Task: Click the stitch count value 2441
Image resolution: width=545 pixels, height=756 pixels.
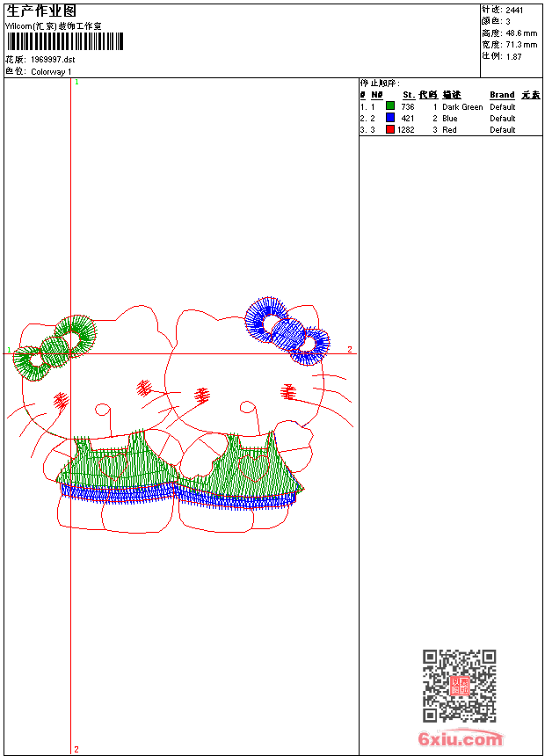Action: 514,11
